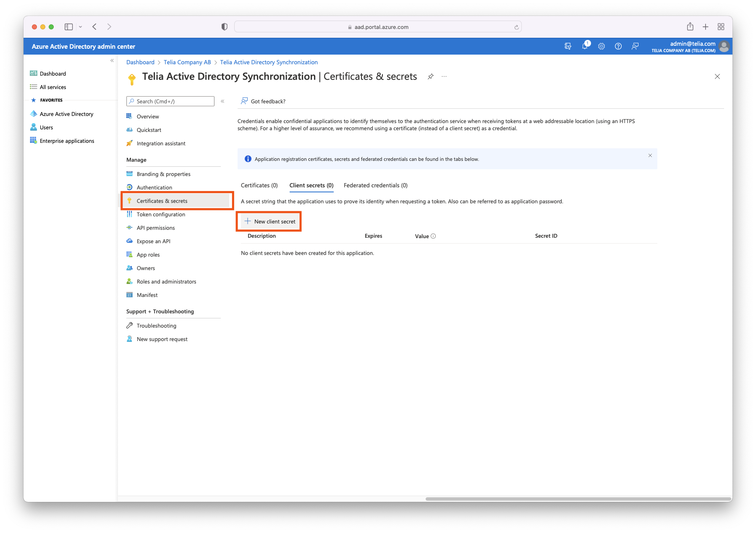
Task: Switch to Federated credentials (0) tab
Action: (x=376, y=185)
